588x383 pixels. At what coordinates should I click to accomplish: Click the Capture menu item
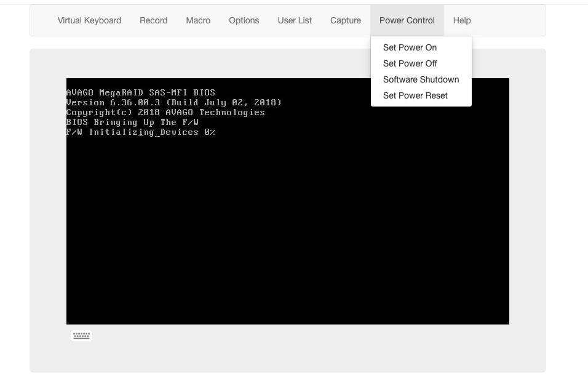[345, 20]
